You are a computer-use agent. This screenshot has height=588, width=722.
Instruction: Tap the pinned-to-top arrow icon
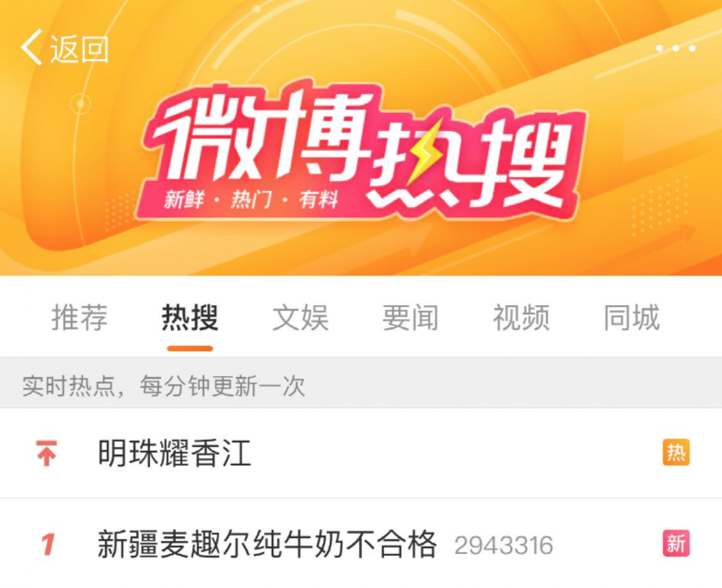(47, 453)
